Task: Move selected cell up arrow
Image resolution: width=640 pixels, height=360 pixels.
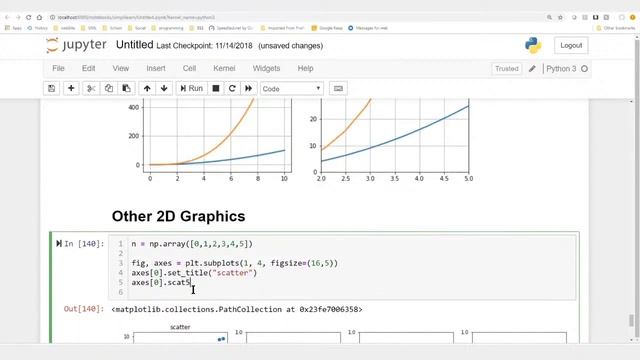Action: pos(147,89)
